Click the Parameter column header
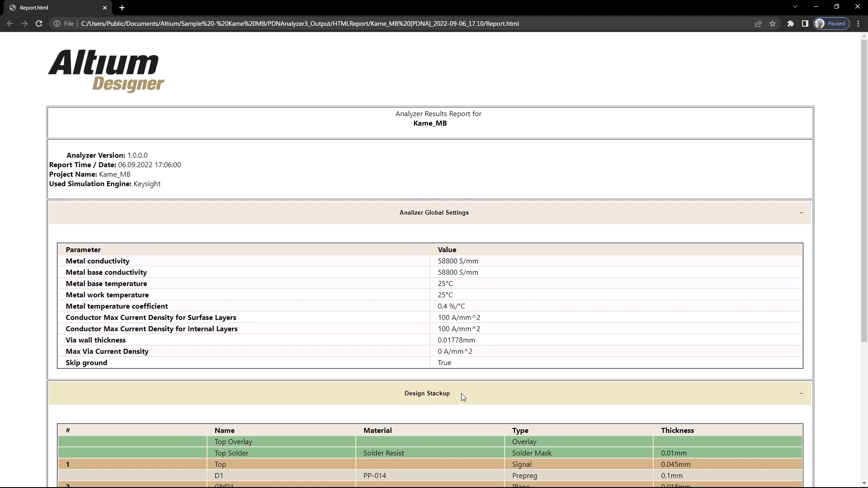Screen dimensions: 868x488 pos(83,249)
